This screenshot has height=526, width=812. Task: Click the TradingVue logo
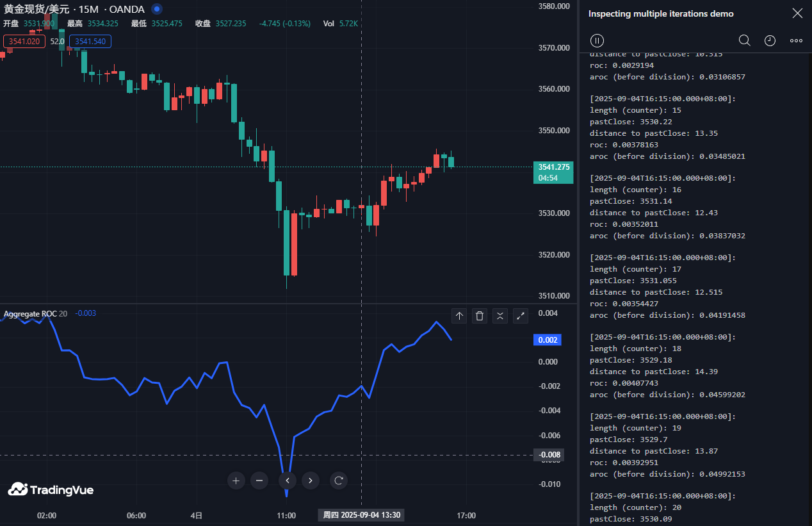pos(51,489)
